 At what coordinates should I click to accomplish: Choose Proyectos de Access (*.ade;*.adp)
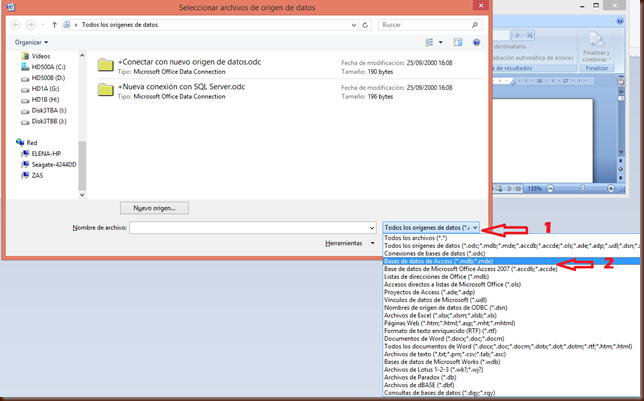511,292
